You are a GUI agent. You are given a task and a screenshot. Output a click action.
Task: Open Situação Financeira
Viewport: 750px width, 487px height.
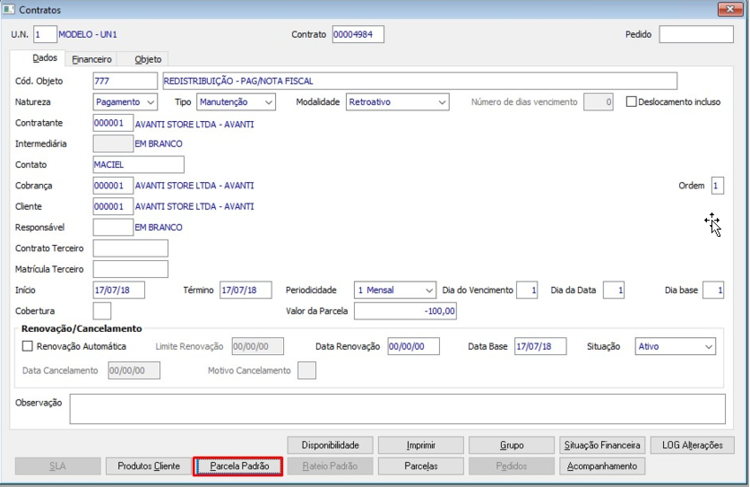[602, 445]
